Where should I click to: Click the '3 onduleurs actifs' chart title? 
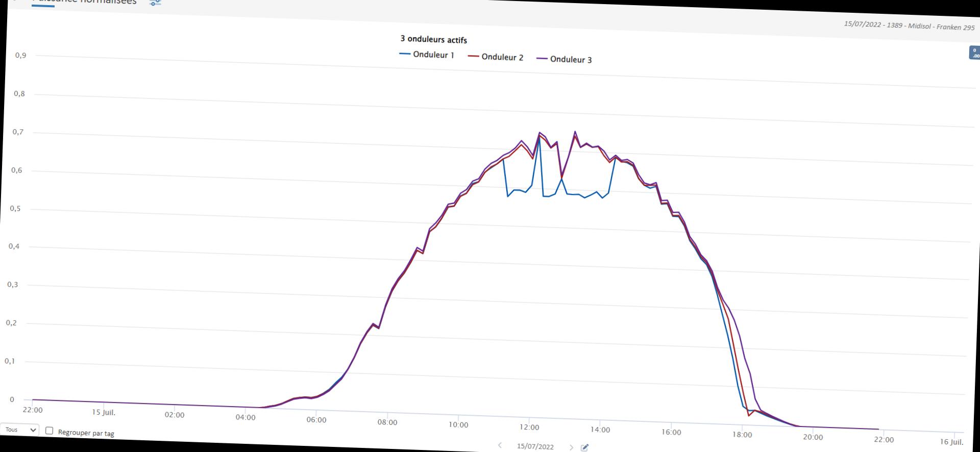click(x=434, y=39)
